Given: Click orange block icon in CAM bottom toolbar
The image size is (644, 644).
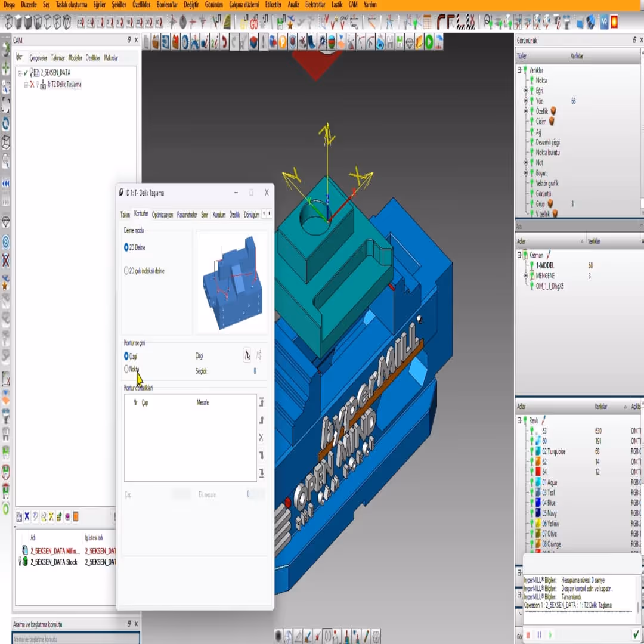Looking at the screenshot, I should click(x=76, y=516).
